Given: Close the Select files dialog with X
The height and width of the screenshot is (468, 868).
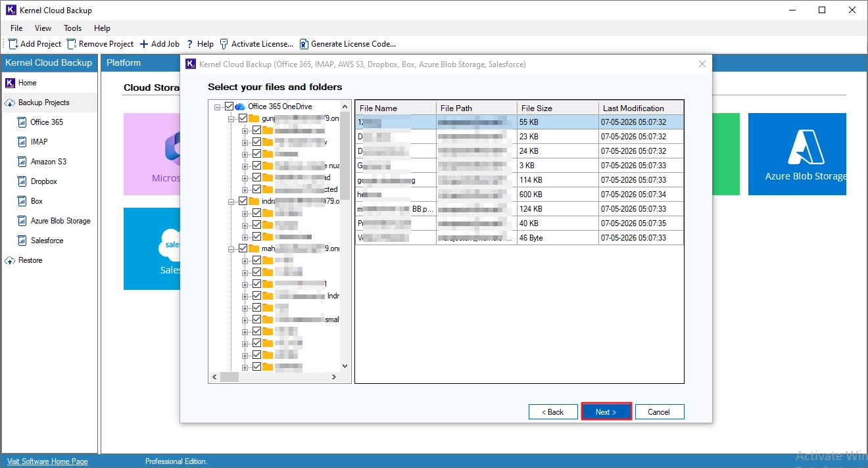Looking at the screenshot, I should coord(702,64).
